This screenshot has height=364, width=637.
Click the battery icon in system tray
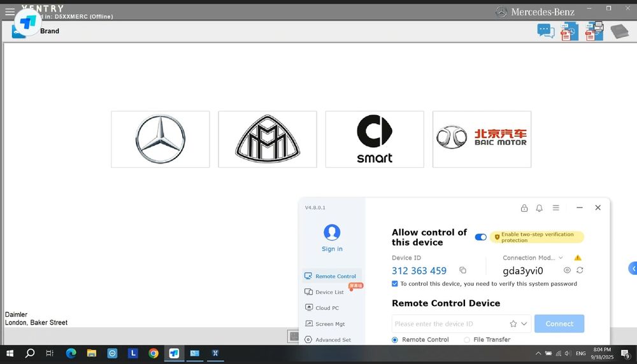pos(548,353)
